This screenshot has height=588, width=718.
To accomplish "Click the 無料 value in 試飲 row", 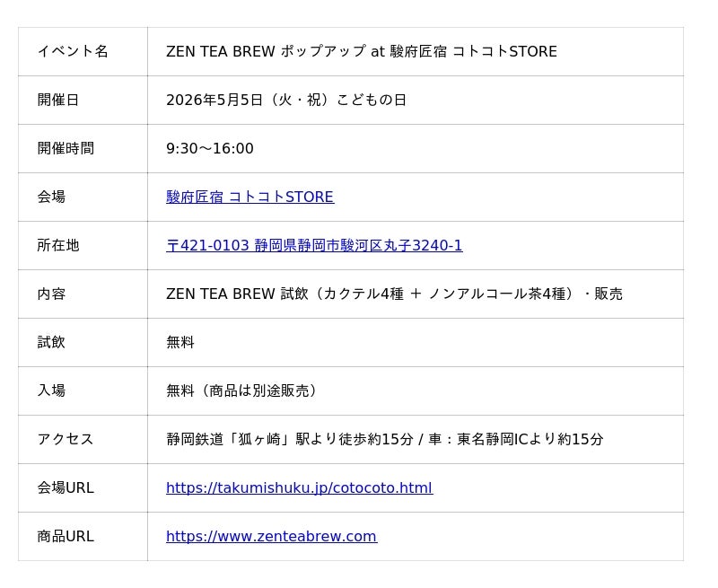I will (x=180, y=343).
